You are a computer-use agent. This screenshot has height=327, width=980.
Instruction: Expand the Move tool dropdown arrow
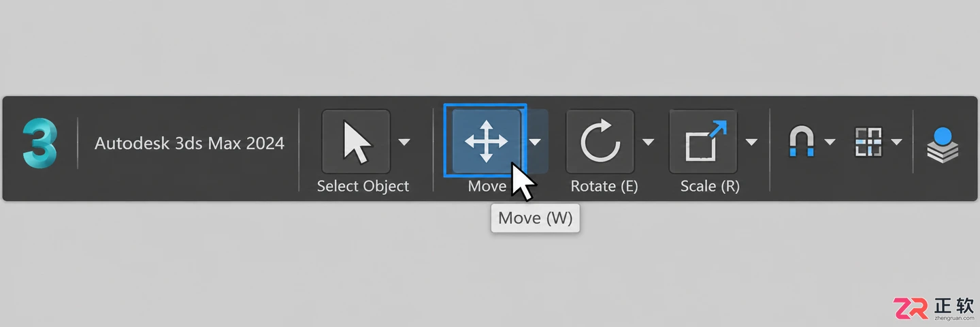click(x=536, y=142)
